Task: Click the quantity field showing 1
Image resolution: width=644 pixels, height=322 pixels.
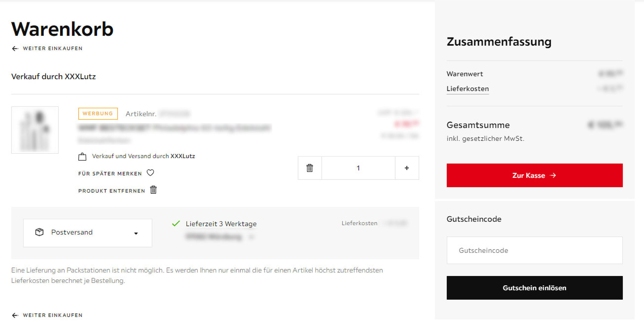Action: click(358, 168)
